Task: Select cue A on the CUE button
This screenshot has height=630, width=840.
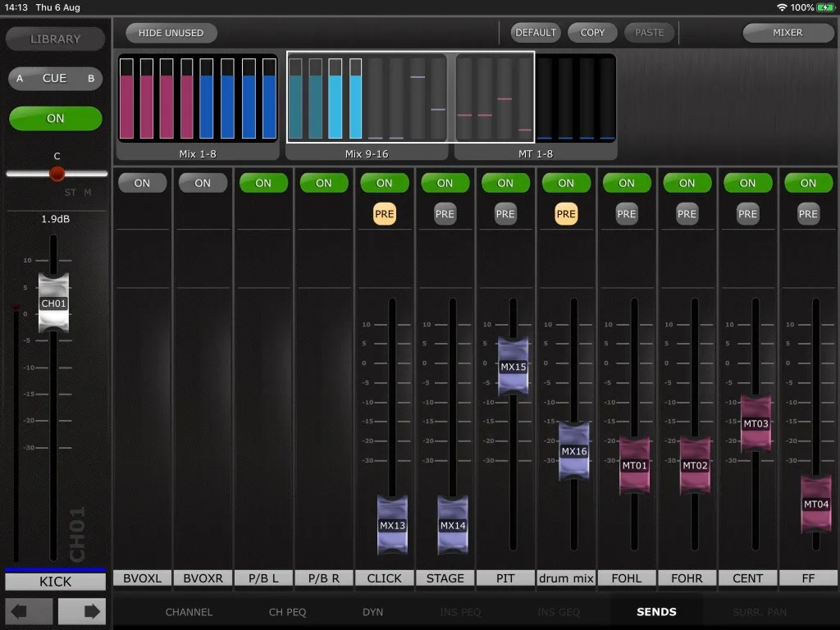Action: (20, 78)
